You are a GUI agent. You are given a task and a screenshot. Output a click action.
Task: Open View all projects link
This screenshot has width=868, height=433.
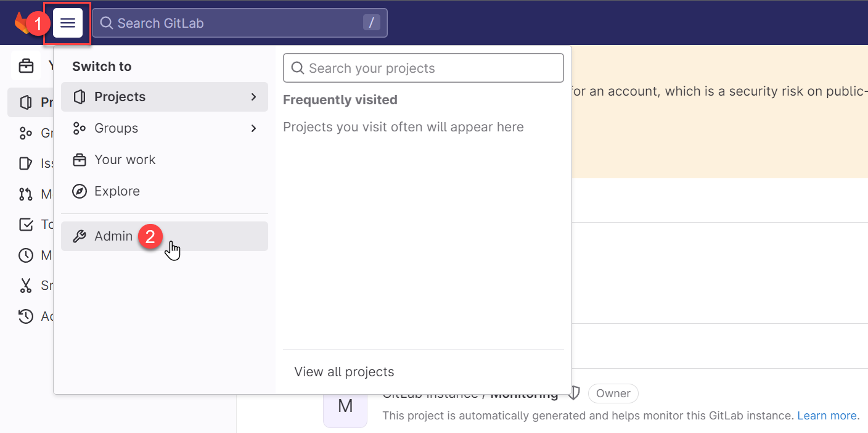[x=344, y=372]
